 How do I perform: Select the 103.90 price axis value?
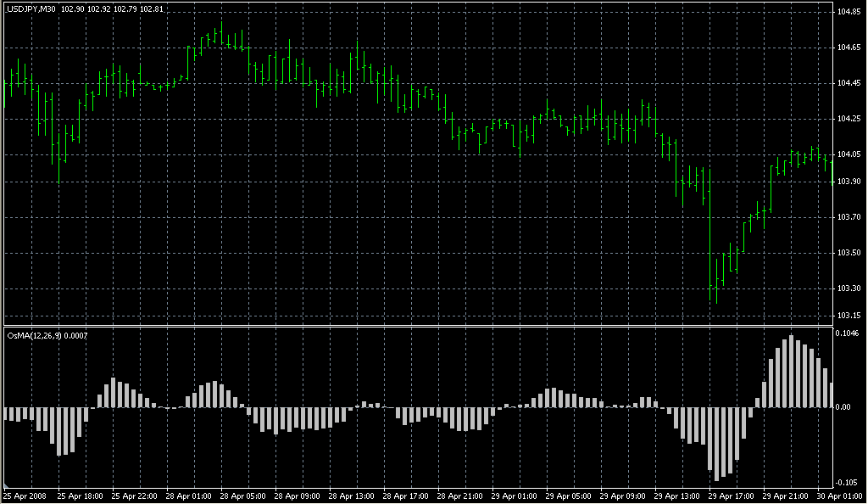[849, 182]
